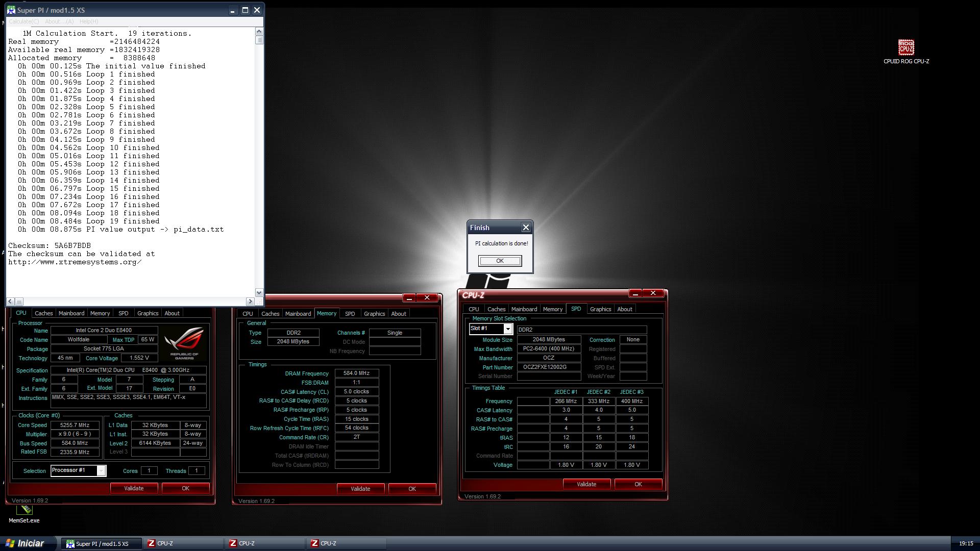Click the Super PI horizontal scrollbar right arrow
Image resolution: width=980 pixels, height=551 pixels.
tap(250, 302)
